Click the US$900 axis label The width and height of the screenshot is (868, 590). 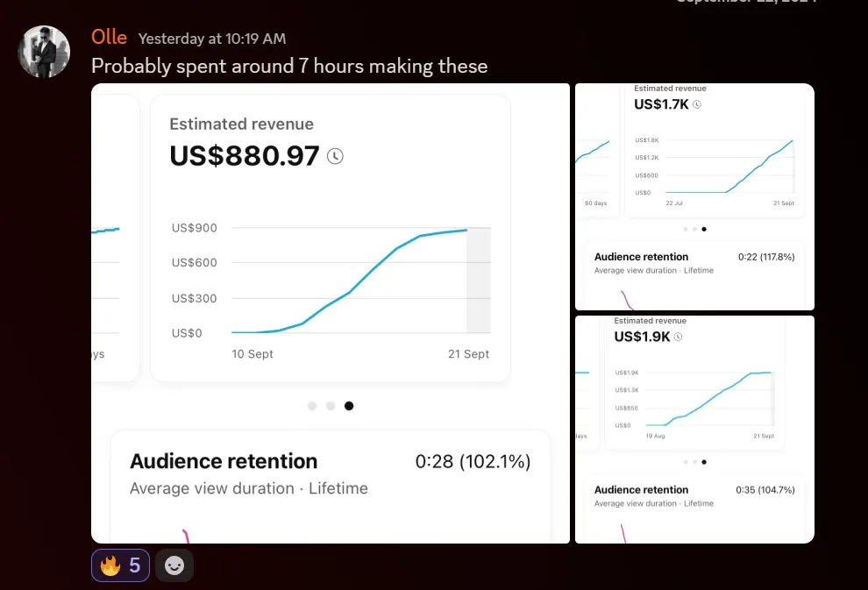(x=195, y=227)
